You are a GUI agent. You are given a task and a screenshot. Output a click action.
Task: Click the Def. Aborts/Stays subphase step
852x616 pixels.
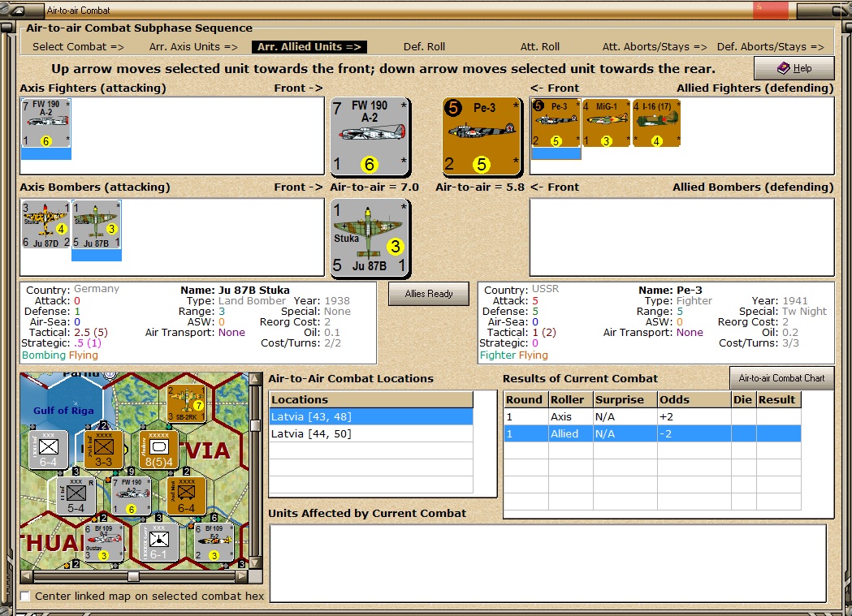click(x=771, y=47)
